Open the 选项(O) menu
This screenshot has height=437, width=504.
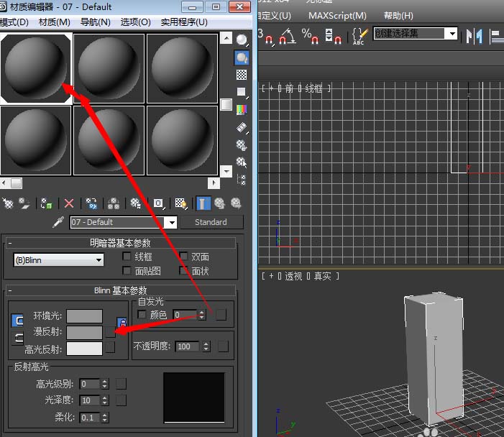(135, 22)
